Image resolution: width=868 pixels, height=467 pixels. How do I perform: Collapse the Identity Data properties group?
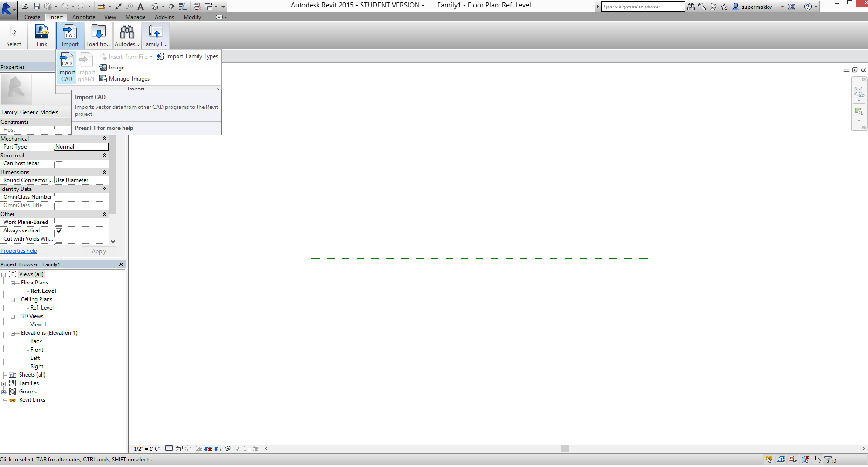(x=104, y=189)
